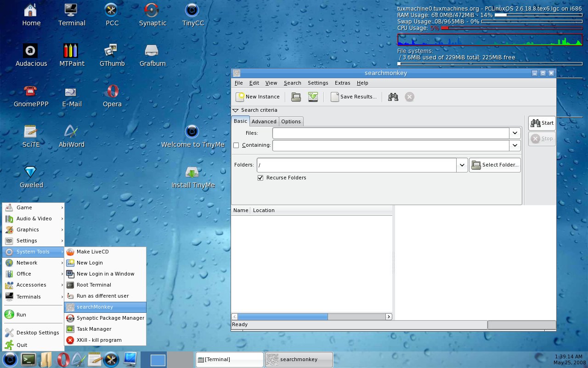Viewport: 588px width, 368px height.
Task: Expand the Game submenu
Action: (x=33, y=207)
